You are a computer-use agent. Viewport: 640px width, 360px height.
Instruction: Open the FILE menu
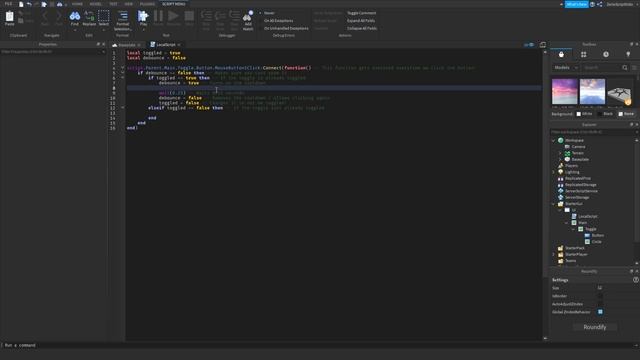(x=8, y=4)
